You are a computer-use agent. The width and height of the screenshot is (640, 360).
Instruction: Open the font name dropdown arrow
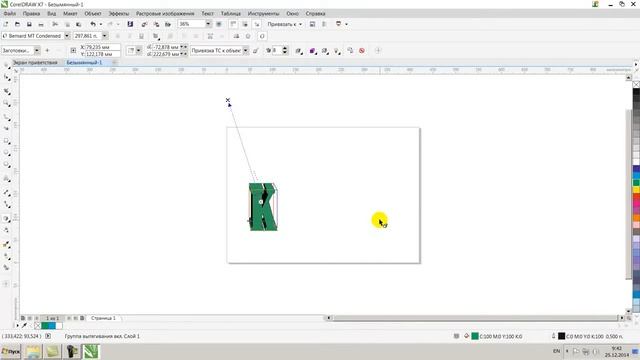pos(67,36)
